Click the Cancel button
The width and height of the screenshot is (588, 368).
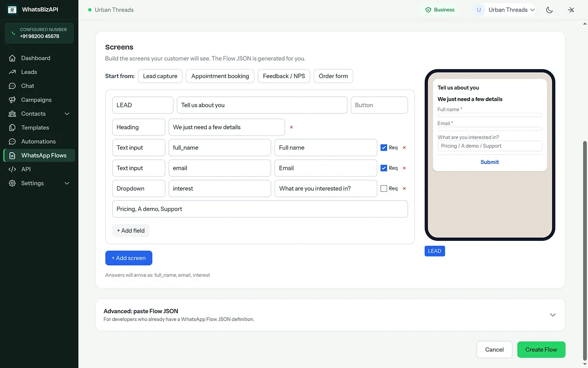coord(494,350)
